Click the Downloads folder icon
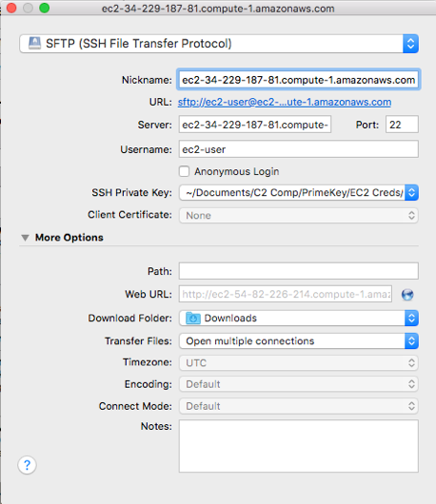The width and height of the screenshot is (436, 504). pyautogui.click(x=193, y=319)
